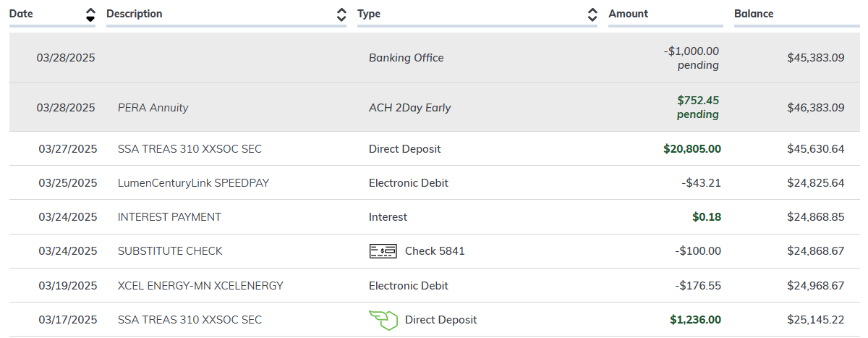868x338 pixels.
Task: Click the Amount column header
Action: point(629,14)
